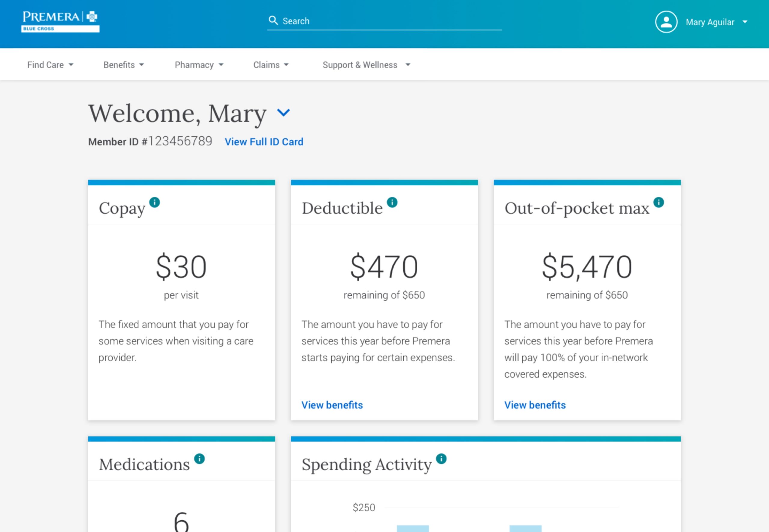Click the Search input field
769x532 pixels.
(x=383, y=21)
